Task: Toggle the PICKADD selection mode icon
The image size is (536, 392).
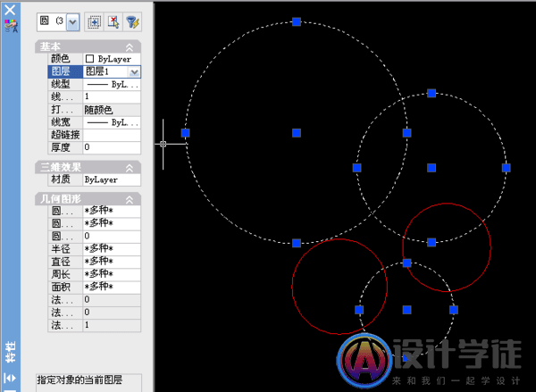Action: click(x=94, y=22)
